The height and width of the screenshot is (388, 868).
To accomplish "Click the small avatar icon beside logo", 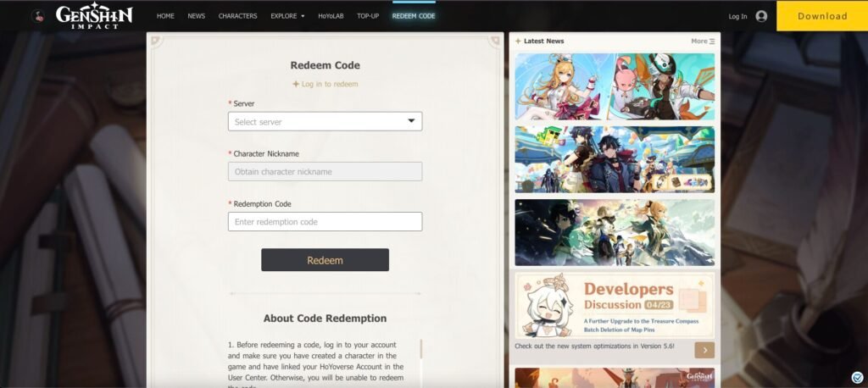I will point(38,16).
